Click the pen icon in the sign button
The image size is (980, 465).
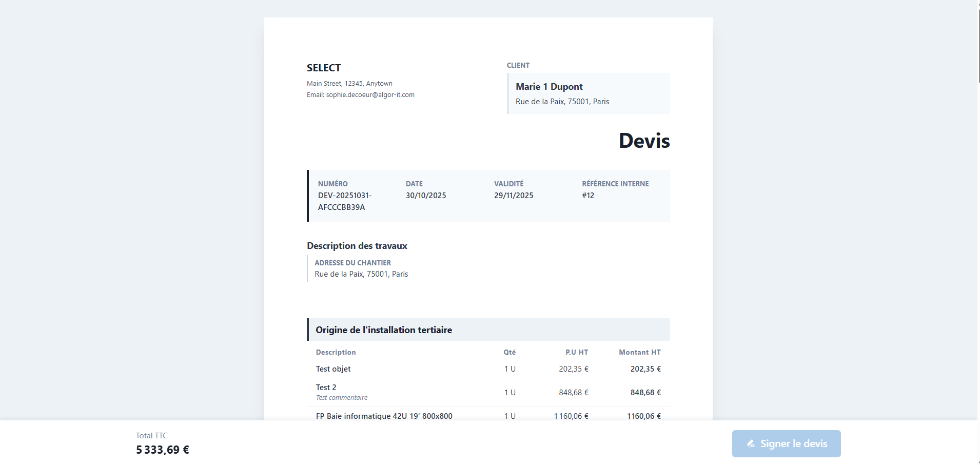point(751,443)
